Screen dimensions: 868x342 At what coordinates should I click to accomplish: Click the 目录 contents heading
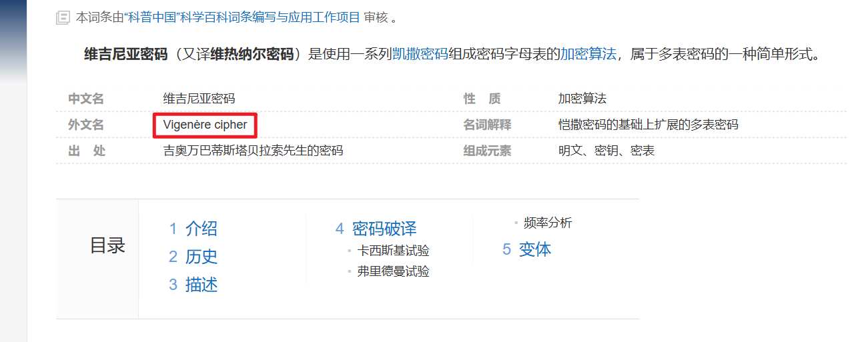(x=107, y=245)
